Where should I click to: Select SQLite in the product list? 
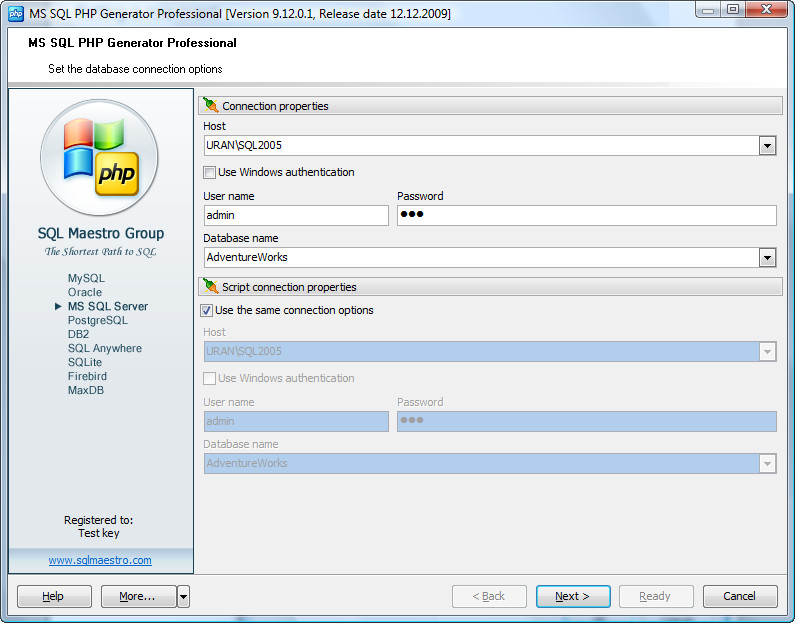click(x=85, y=363)
